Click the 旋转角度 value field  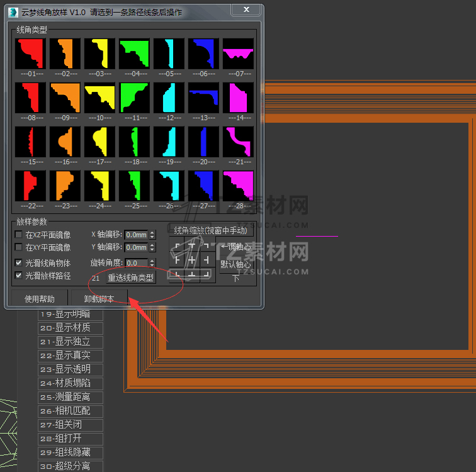(136, 262)
